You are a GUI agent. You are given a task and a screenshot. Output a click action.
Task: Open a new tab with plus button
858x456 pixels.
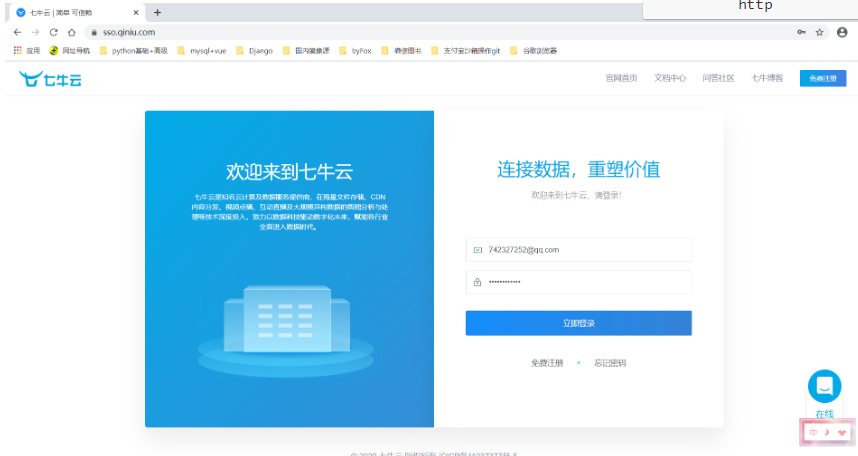coord(158,12)
